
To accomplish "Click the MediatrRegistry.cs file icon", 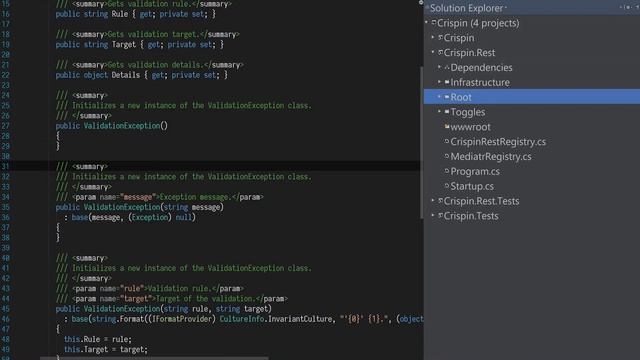I will pyautogui.click(x=447, y=156).
